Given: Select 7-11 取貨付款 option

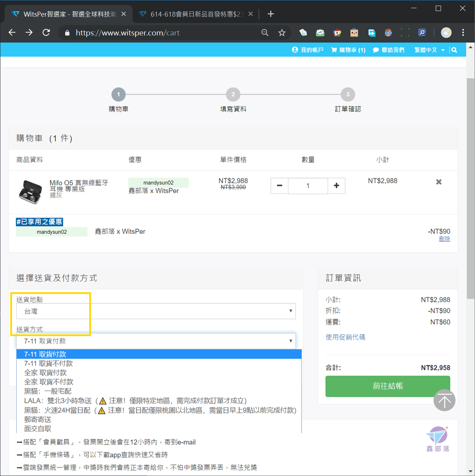Looking at the screenshot, I should pyautogui.click(x=159, y=354).
